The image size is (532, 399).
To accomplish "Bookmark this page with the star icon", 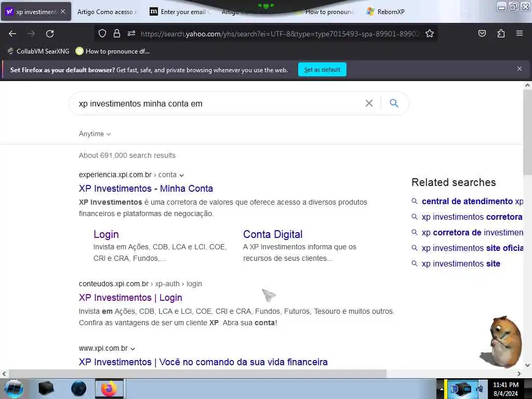I will [x=430, y=33].
